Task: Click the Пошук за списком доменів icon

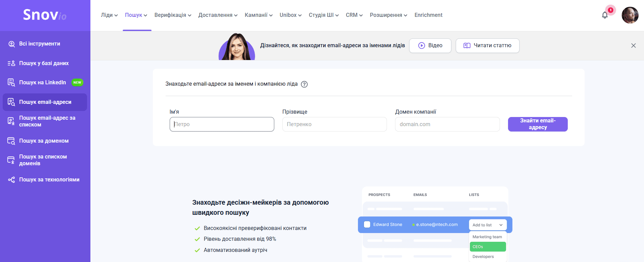Action: pyautogui.click(x=11, y=160)
